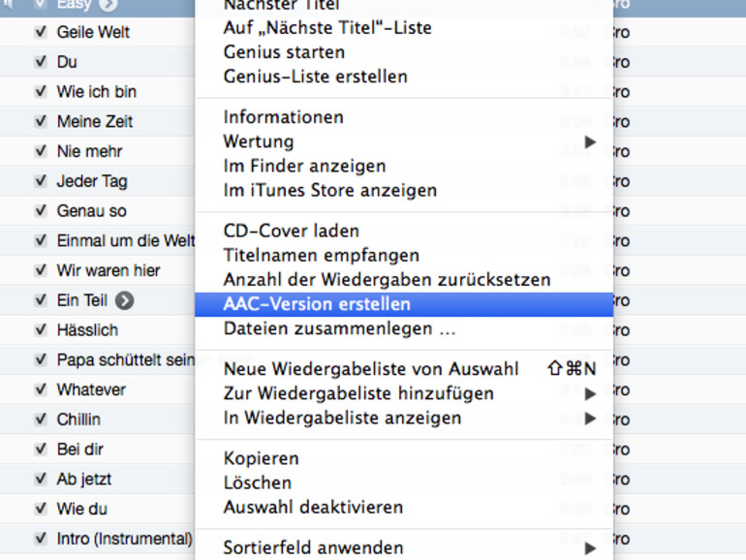Select the Whatever song row
Image resolution: width=746 pixels, height=560 pixels.
[x=91, y=389]
